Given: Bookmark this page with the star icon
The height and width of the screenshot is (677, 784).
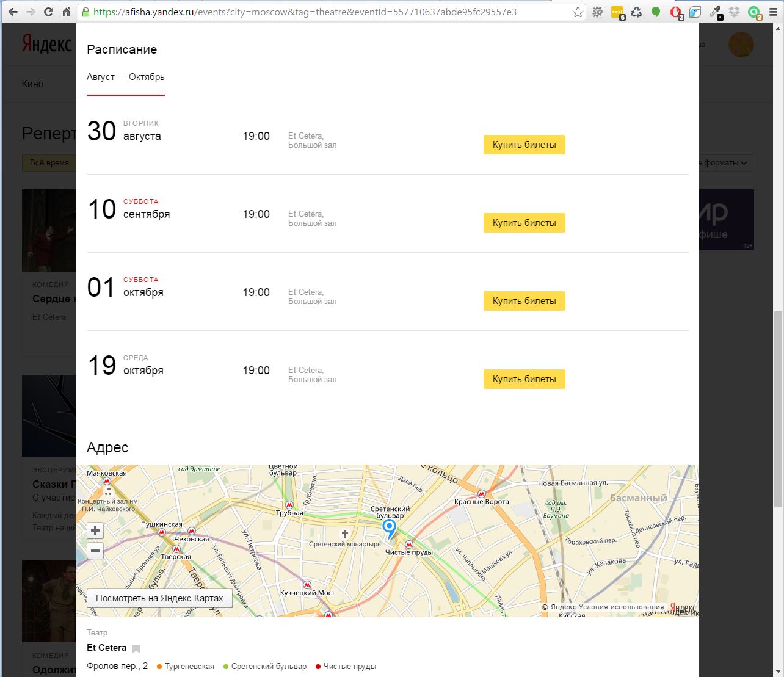Looking at the screenshot, I should (x=578, y=12).
